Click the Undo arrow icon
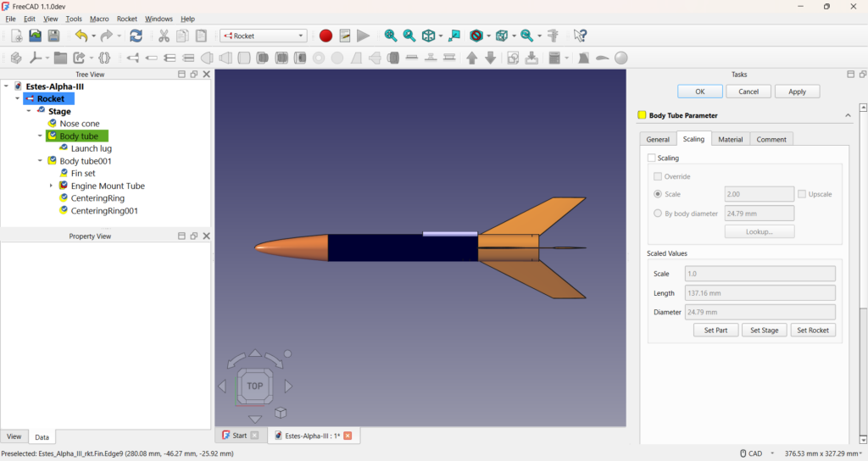The width and height of the screenshot is (868, 461). (81, 36)
